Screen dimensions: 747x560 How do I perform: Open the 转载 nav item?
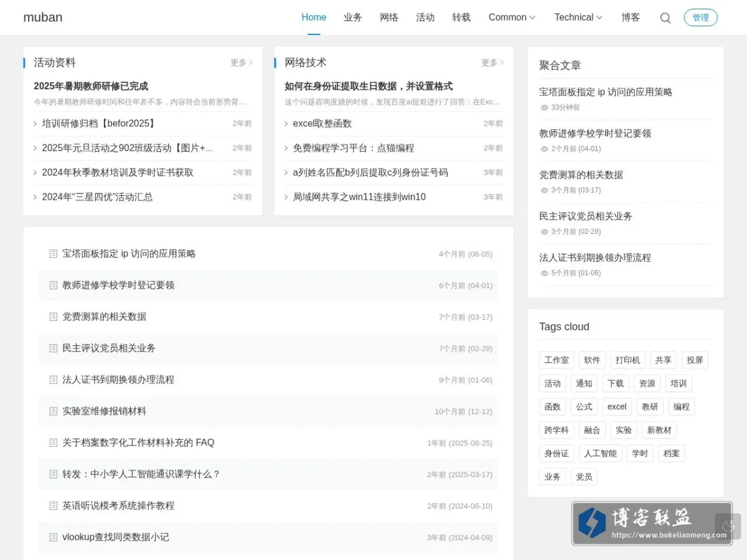461,17
